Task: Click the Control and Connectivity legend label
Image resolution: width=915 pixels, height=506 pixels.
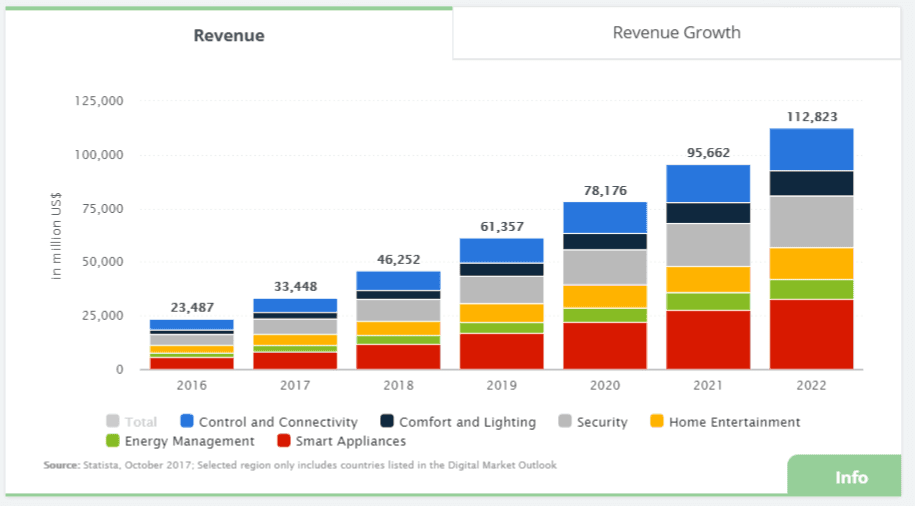Action: pyautogui.click(x=278, y=422)
